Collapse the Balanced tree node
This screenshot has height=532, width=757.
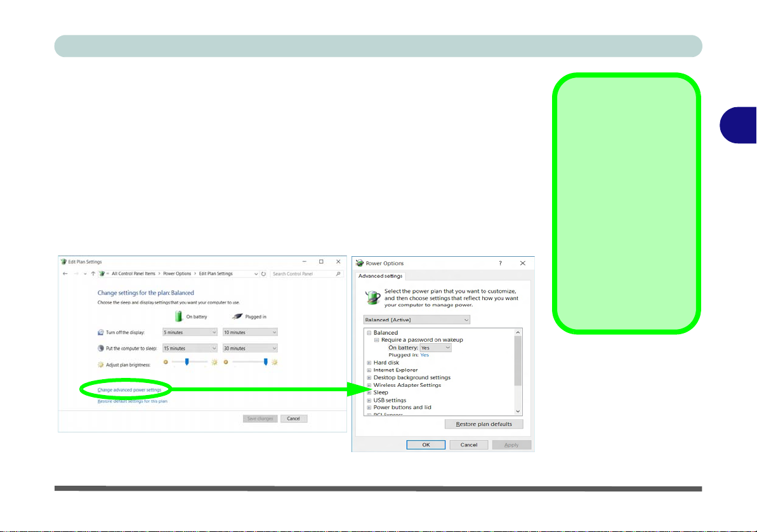[x=369, y=333]
